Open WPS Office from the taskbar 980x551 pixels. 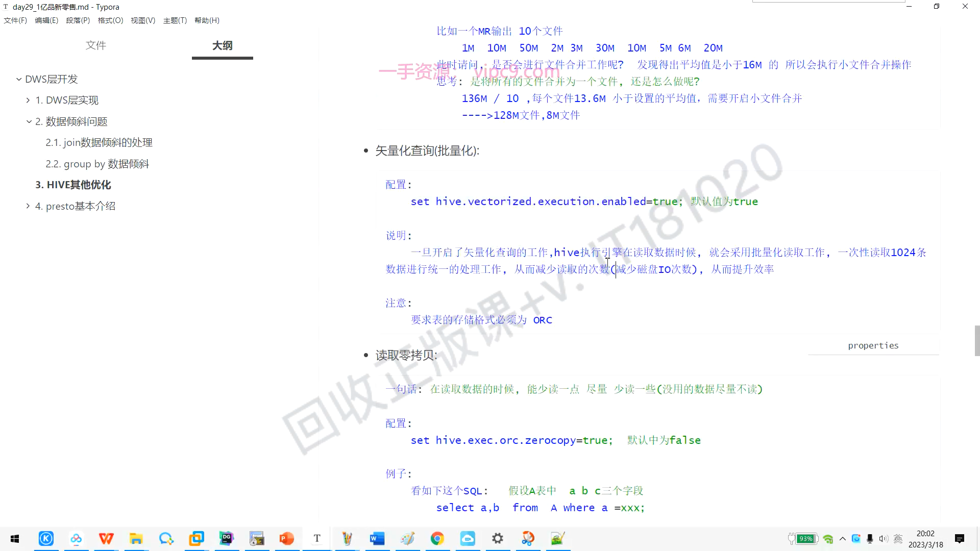[106, 539]
